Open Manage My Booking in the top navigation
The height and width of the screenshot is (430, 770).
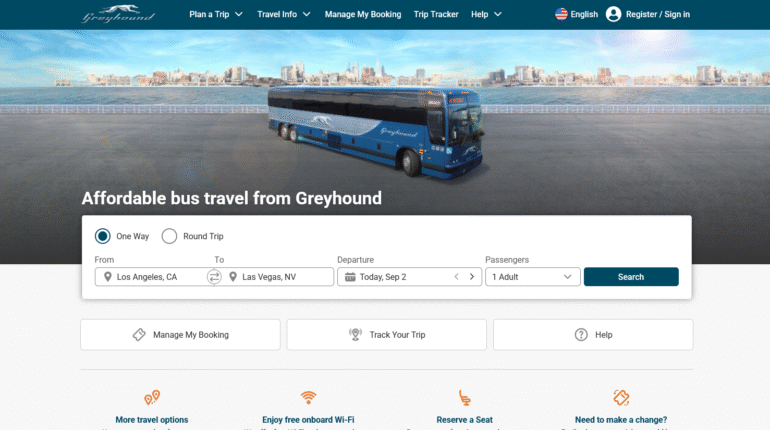click(363, 14)
